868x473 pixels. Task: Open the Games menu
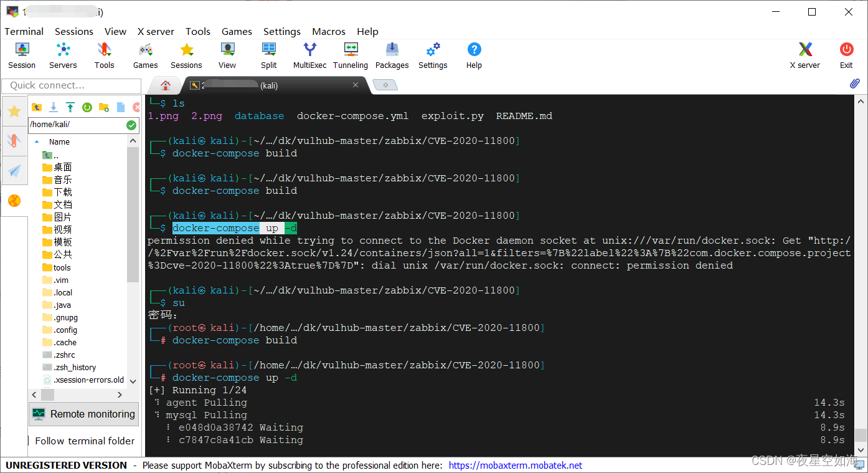237,31
